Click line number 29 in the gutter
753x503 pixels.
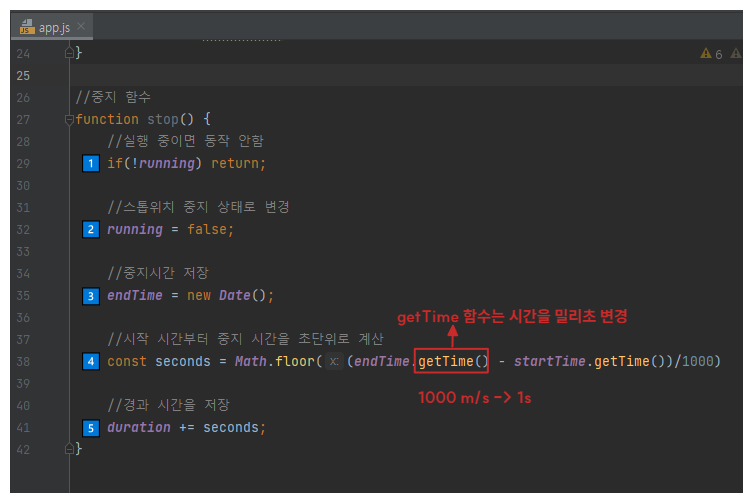[x=23, y=163]
